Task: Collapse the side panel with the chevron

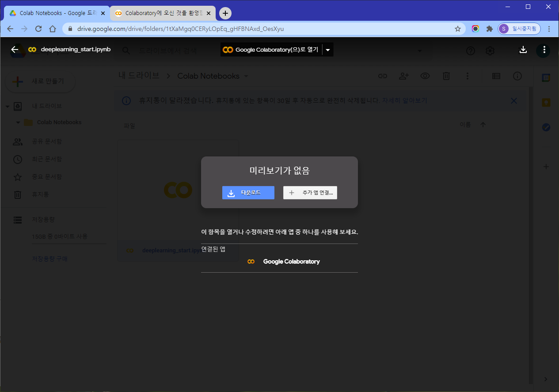Action: click(546, 379)
